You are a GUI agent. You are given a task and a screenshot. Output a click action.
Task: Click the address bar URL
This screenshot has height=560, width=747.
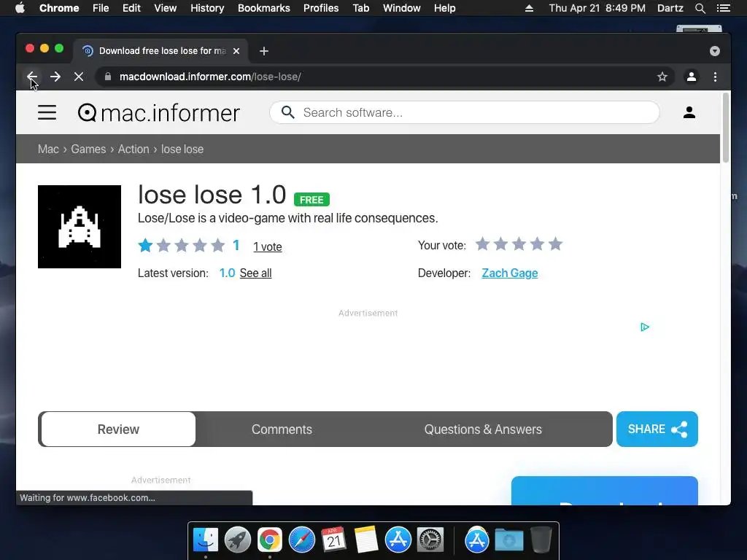pyautogui.click(x=210, y=77)
